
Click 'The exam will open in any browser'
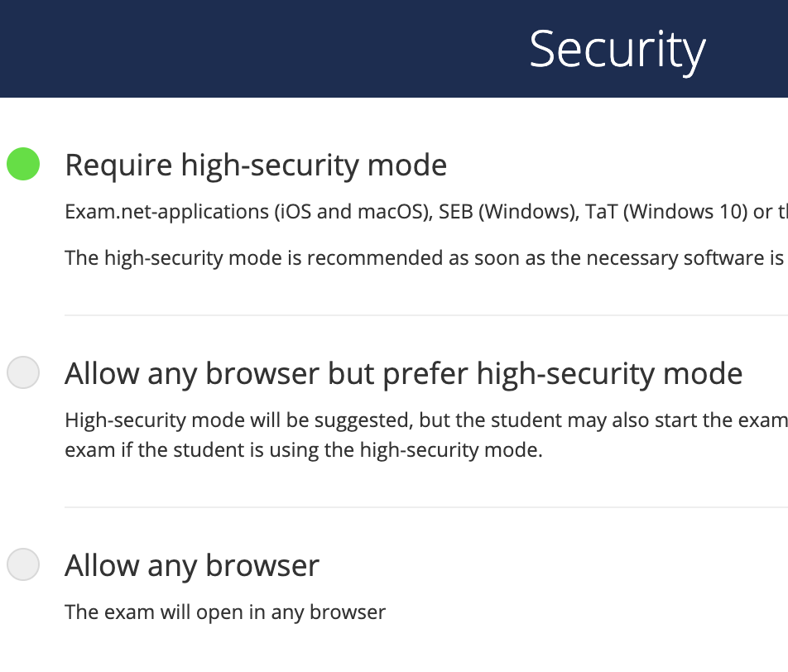coord(225,612)
